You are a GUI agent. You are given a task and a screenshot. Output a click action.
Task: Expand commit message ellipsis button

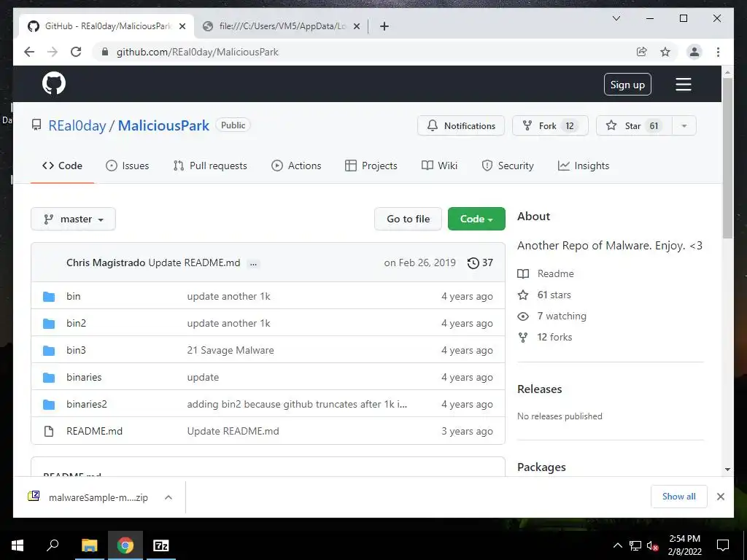(x=253, y=263)
